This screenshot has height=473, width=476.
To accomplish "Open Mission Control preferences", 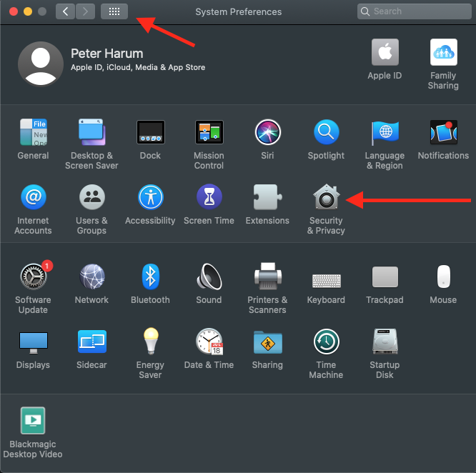I will coord(209,132).
